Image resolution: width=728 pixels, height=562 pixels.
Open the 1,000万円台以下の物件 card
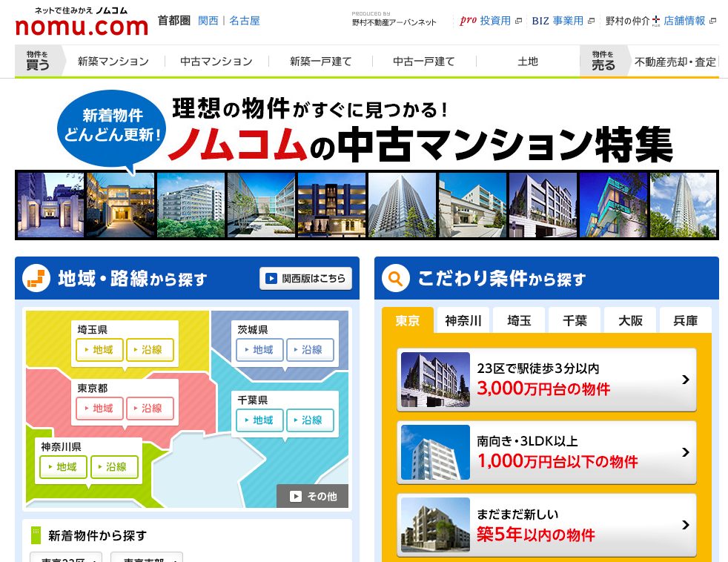point(547,452)
